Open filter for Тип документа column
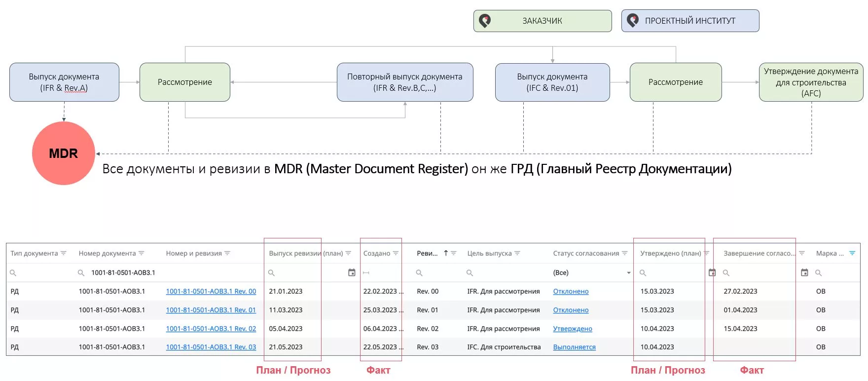This screenshot has width=868, height=381. (x=63, y=253)
